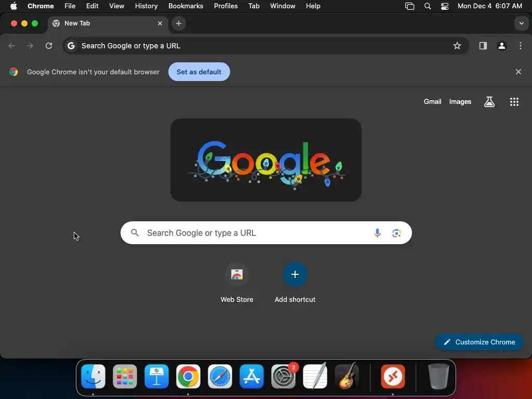Dismiss the default browser notification bar
The image size is (532, 399).
tap(518, 72)
